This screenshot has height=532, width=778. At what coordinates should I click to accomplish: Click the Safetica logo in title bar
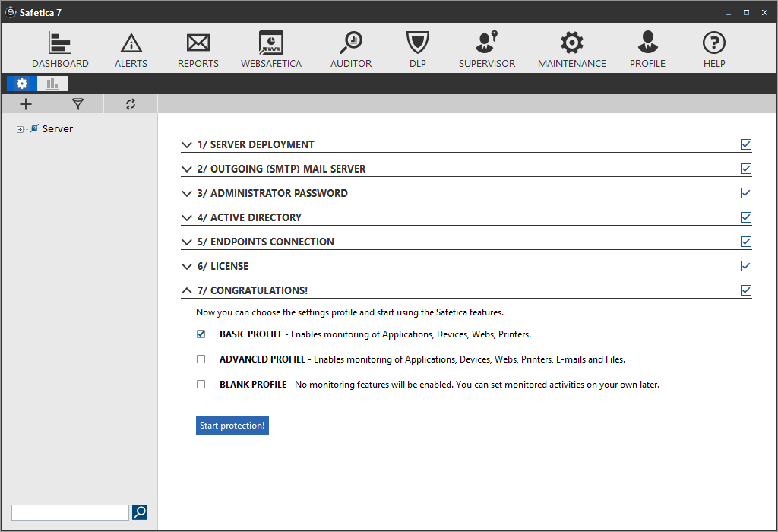coord(11,12)
